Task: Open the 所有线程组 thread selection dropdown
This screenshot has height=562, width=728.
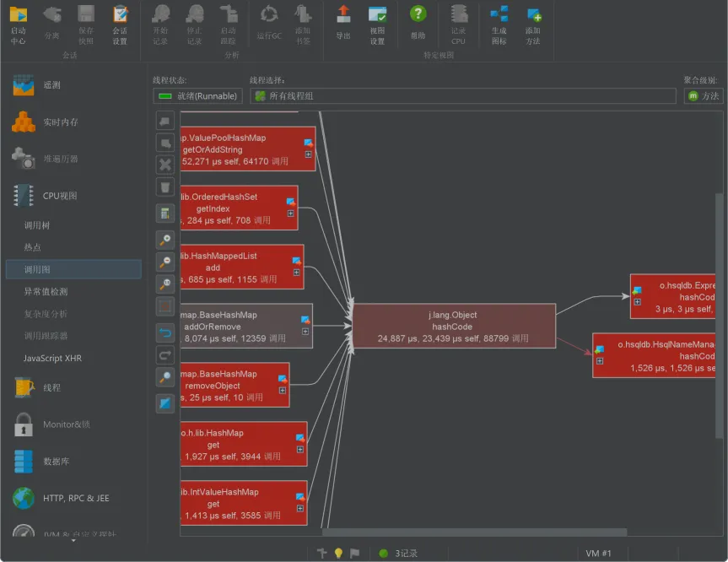Action: pyautogui.click(x=463, y=96)
